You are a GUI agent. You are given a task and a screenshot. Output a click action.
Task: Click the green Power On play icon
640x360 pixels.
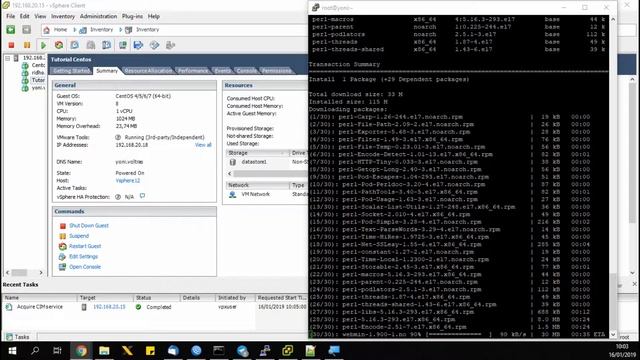coord(43,45)
